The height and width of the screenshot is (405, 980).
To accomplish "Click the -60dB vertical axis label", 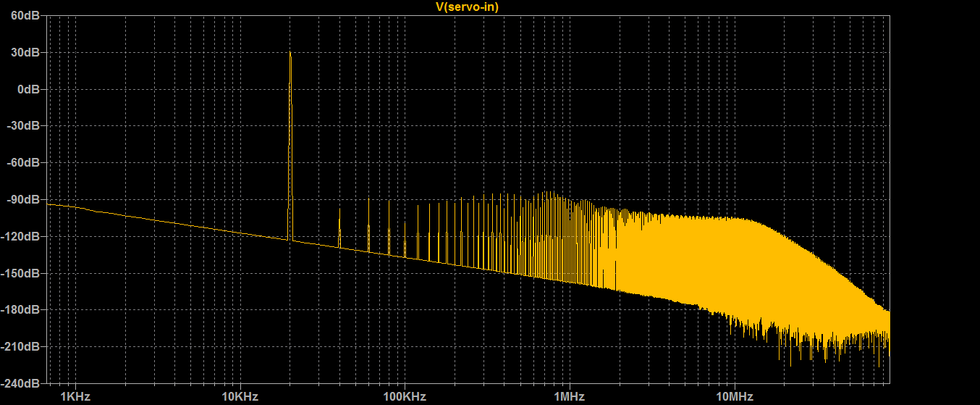I will point(24,162).
